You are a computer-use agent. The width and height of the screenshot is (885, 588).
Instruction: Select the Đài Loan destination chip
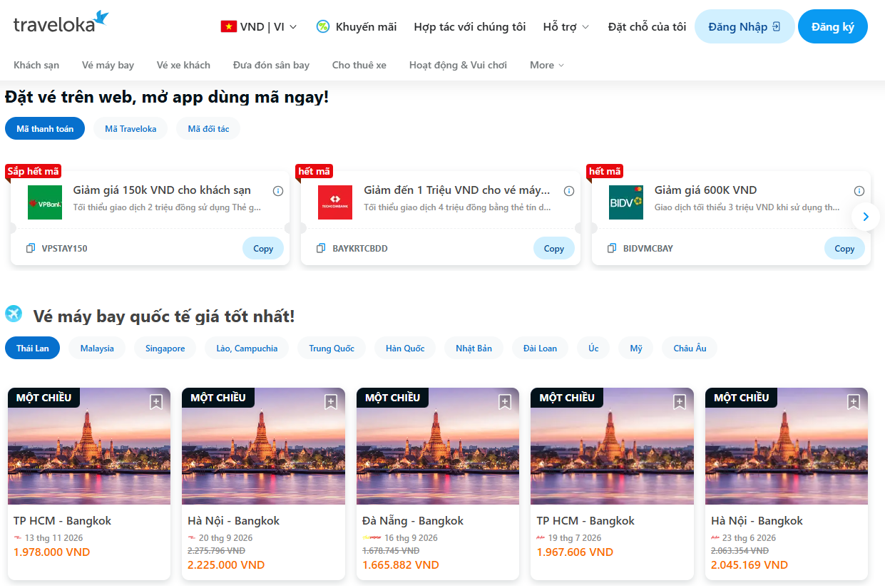pyautogui.click(x=540, y=348)
